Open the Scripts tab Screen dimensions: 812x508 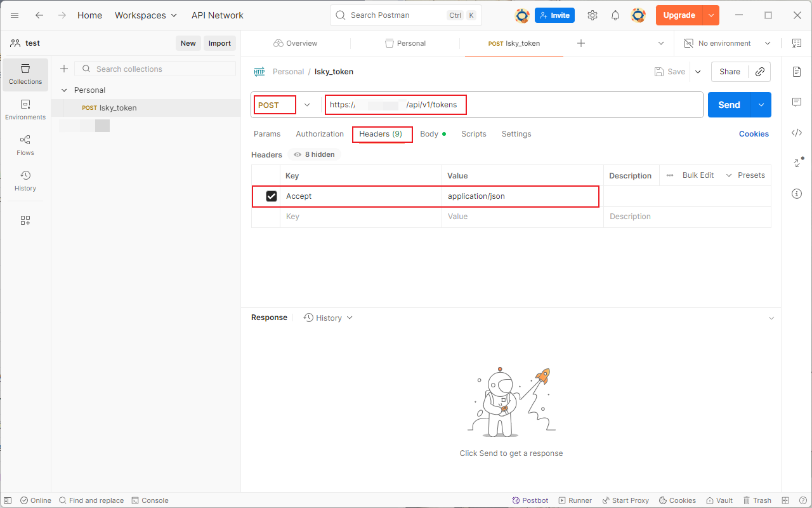pyautogui.click(x=474, y=134)
